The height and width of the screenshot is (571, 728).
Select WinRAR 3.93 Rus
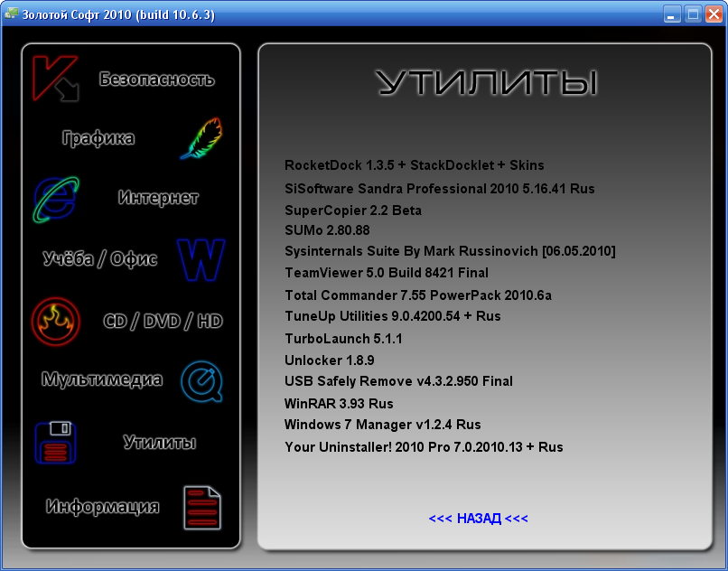pos(339,404)
